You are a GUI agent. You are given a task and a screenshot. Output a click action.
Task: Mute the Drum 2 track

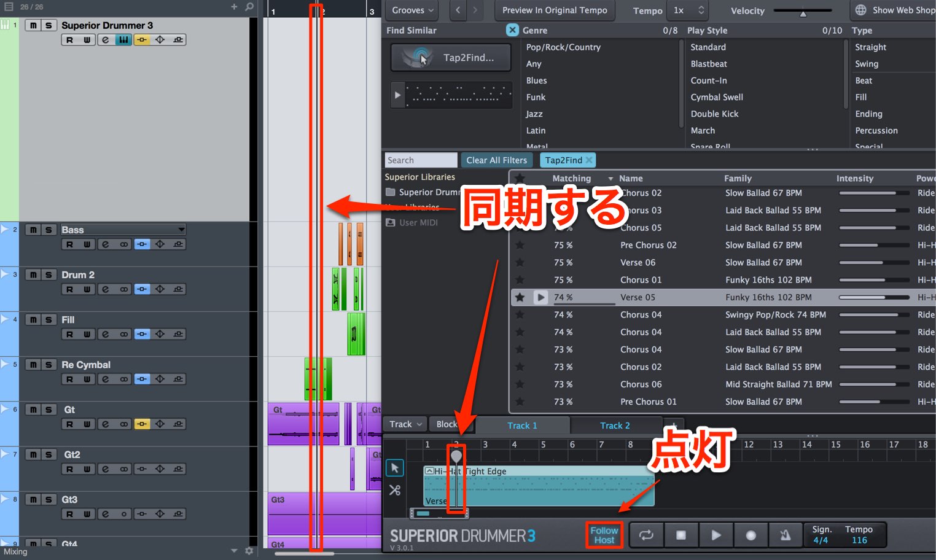33,274
